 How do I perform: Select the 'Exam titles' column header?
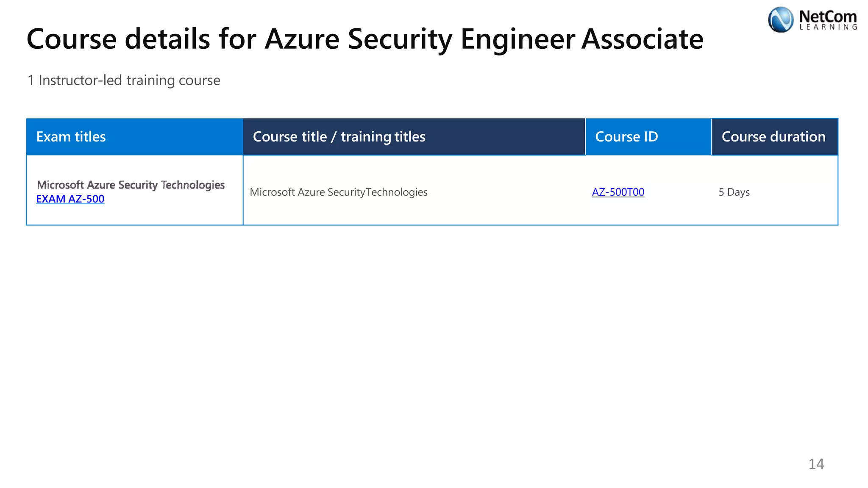tap(135, 137)
